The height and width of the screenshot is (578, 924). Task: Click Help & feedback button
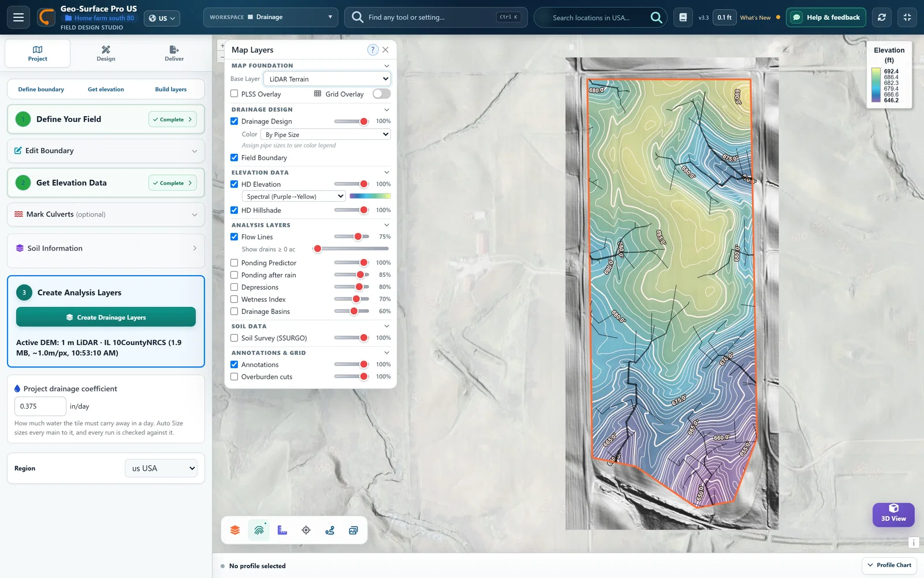pos(826,17)
